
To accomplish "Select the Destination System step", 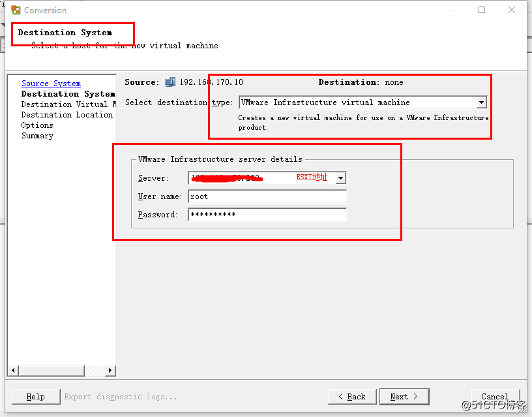I will coord(68,94).
